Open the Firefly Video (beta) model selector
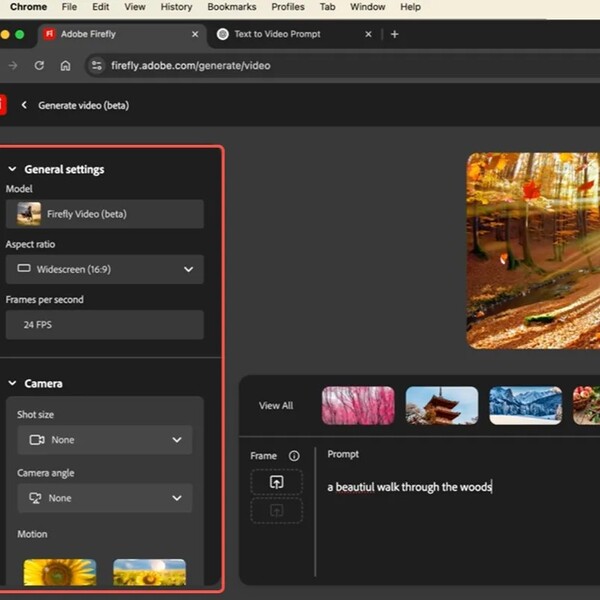This screenshot has height=600, width=600. coord(105,214)
